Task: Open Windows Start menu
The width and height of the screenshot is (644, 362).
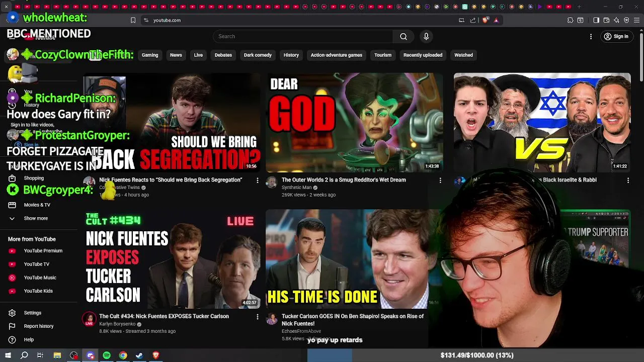Action: click(x=8, y=355)
